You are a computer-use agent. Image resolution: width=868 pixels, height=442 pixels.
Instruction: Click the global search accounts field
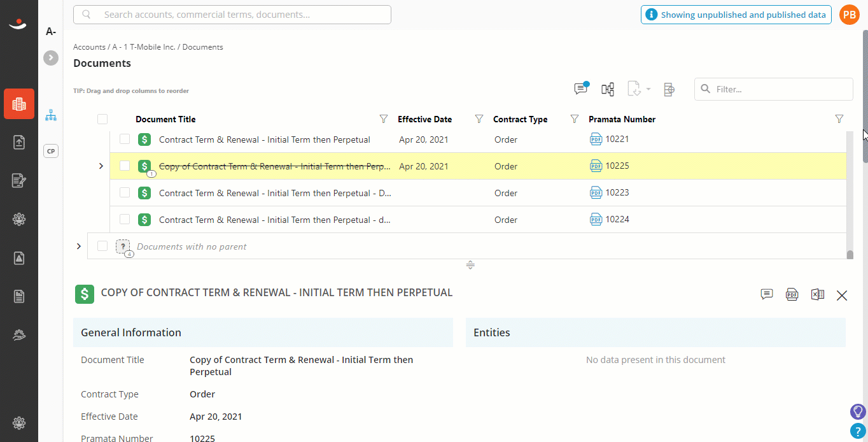tap(232, 15)
